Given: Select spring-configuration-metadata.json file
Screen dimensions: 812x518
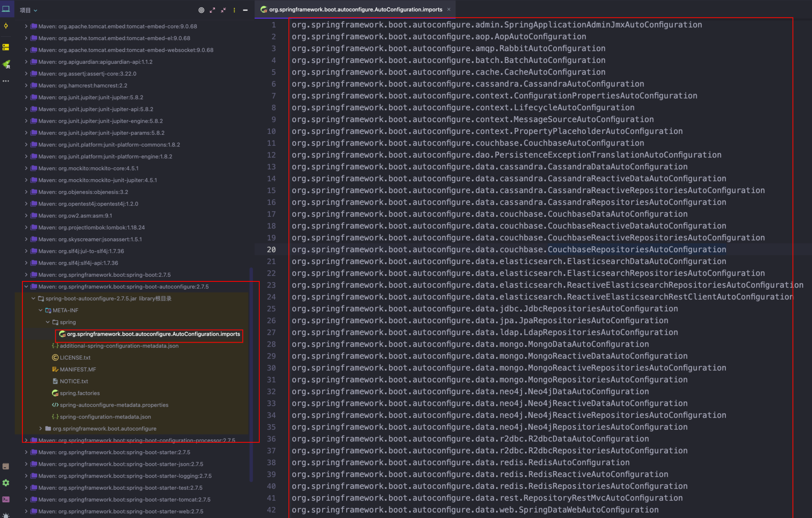Looking at the screenshot, I should pos(105,417).
